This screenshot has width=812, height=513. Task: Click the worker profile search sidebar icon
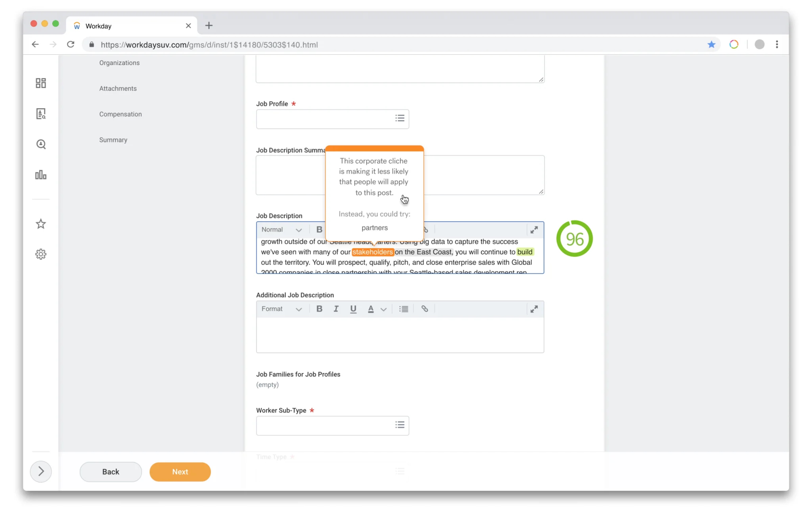(x=41, y=114)
